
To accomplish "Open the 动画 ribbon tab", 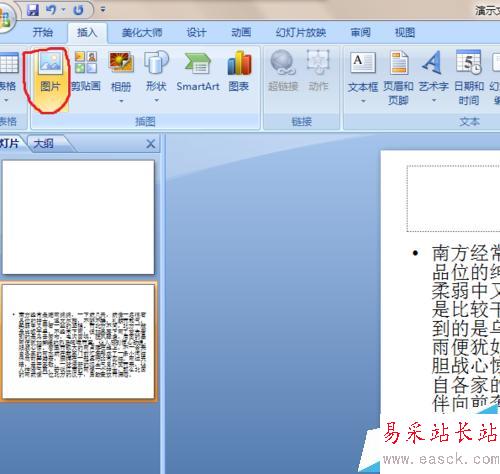I will (x=241, y=33).
